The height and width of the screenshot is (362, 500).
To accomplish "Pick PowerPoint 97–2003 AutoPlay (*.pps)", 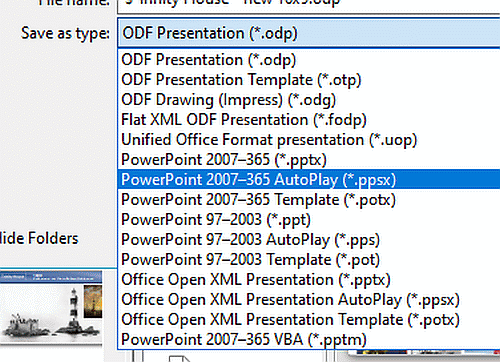I will (309, 240).
